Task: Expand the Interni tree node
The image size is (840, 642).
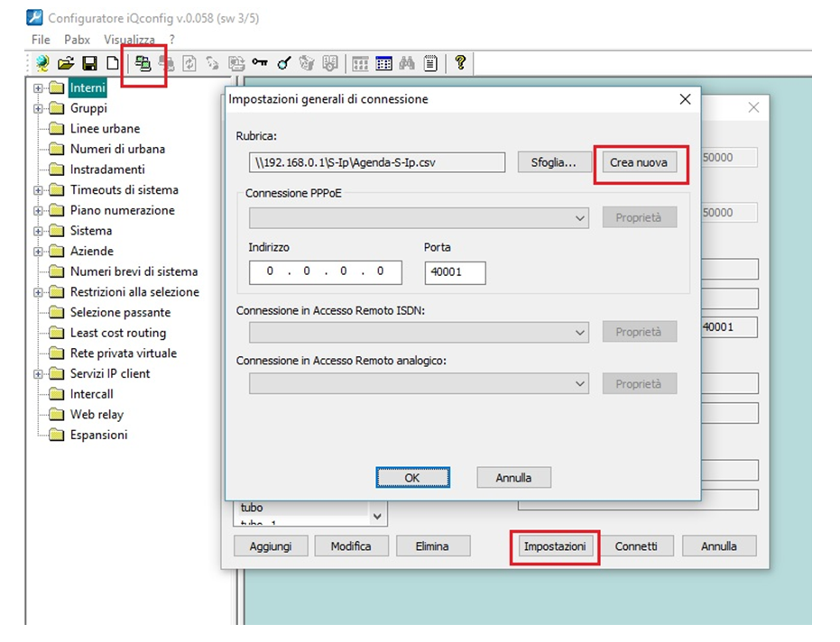Action: (38, 88)
